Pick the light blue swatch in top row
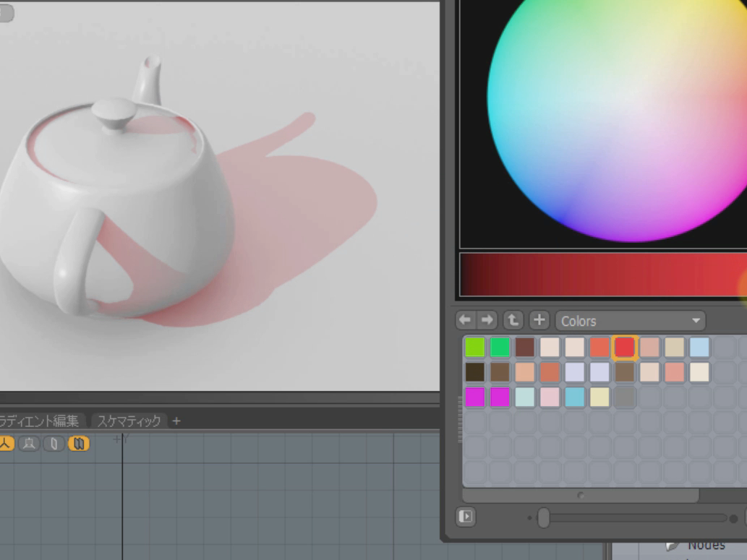747x560 pixels. tap(699, 348)
